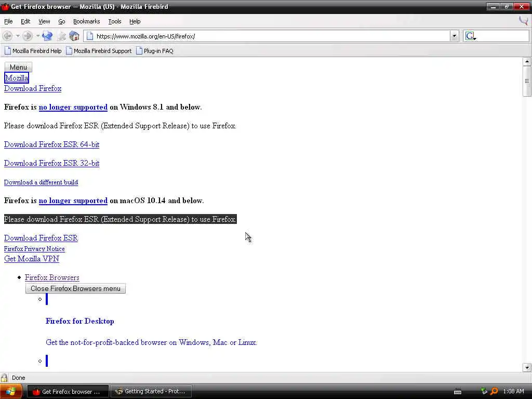Screen dimensions: 532x399
Task: Open the Plug-in FAQ bookmark
Action: [155, 51]
